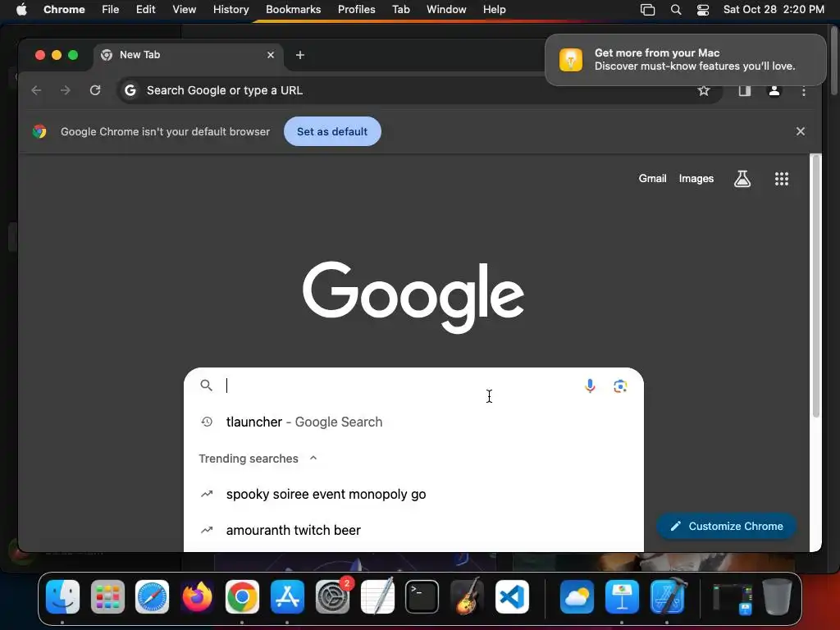
Task: Open the Trash in the Dock
Action: (777, 596)
